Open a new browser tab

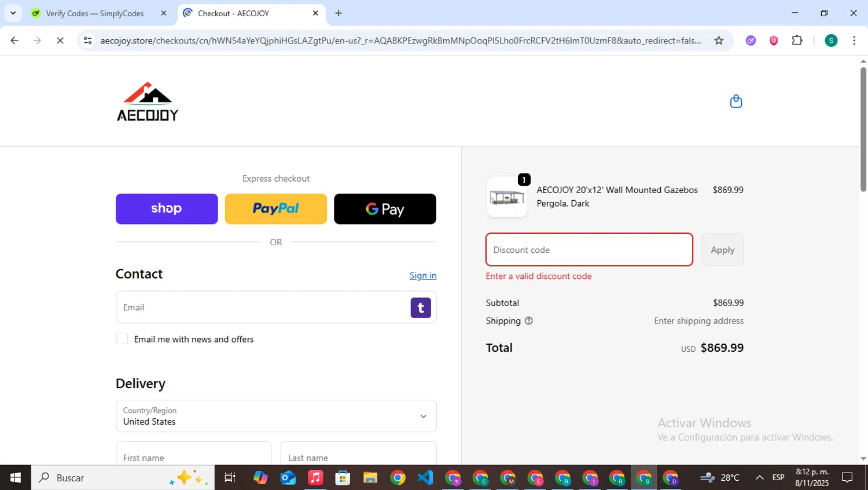pos(339,13)
